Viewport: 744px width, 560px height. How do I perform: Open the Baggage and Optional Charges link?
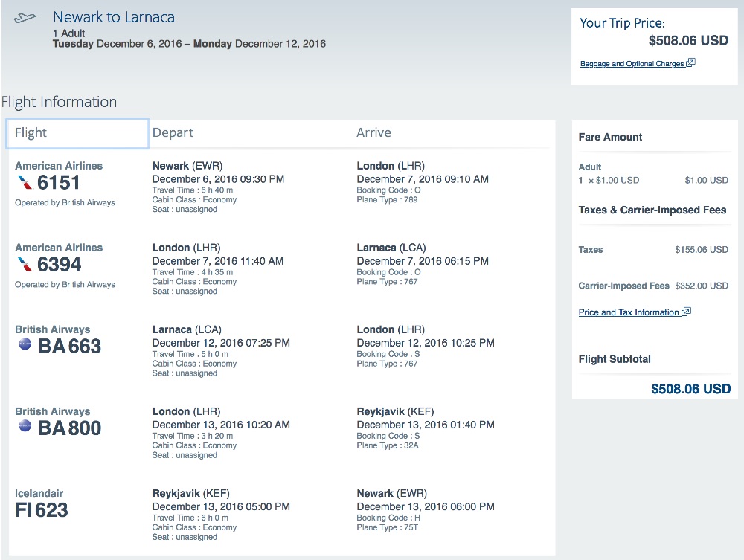click(632, 64)
